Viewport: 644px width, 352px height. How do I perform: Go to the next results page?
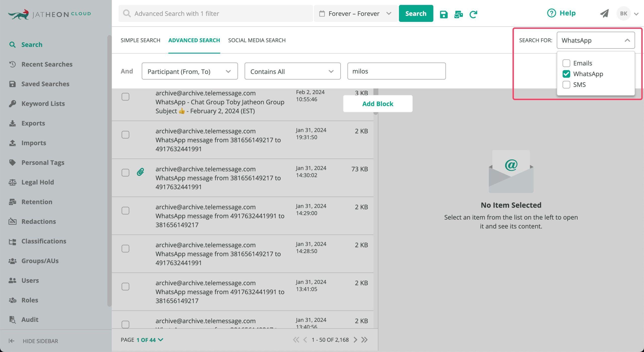click(355, 340)
